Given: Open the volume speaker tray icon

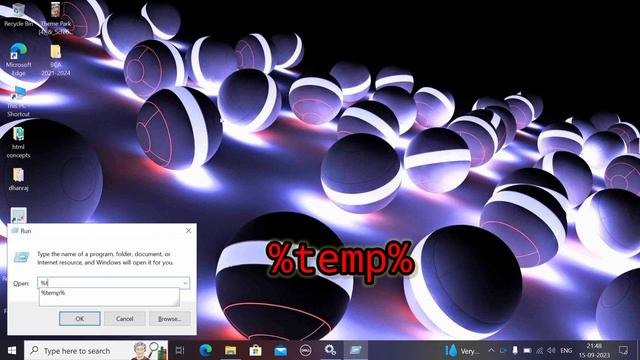Looking at the screenshot, I should pos(551,351).
